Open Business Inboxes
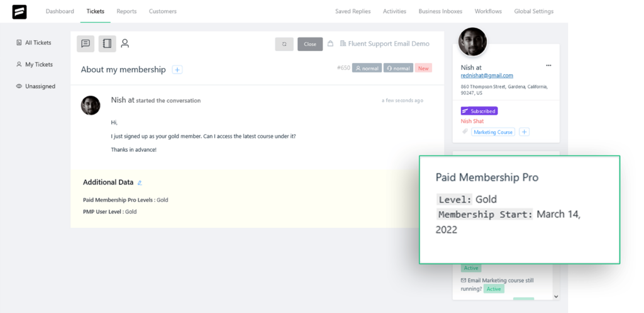Screen dimensions: 644x313 point(440,11)
